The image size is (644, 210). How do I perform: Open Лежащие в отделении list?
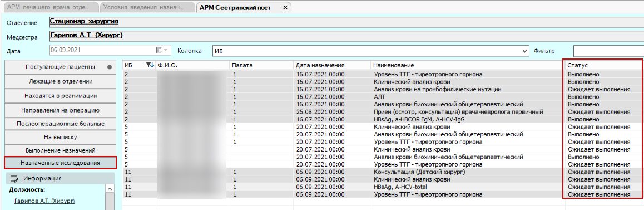tap(60, 81)
